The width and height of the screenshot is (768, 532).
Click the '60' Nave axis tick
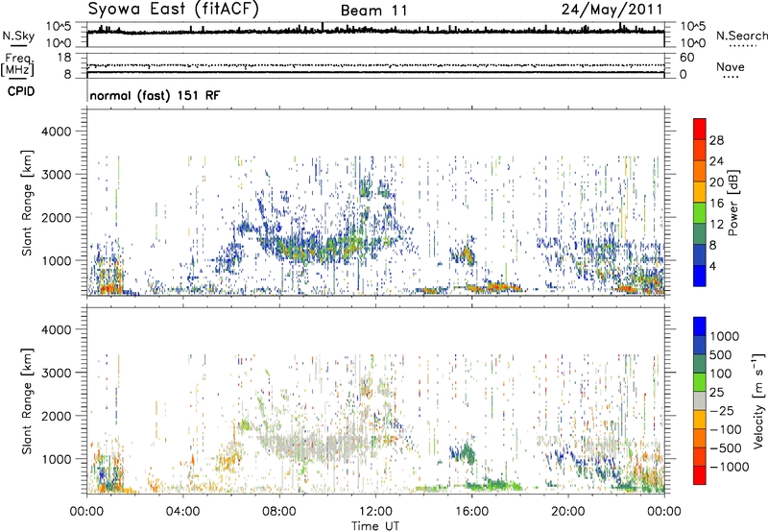point(686,58)
